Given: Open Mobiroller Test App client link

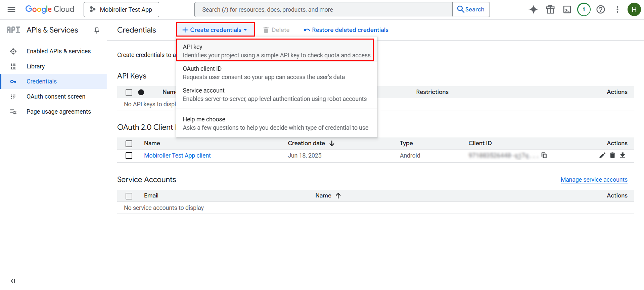Looking at the screenshot, I should [x=177, y=156].
